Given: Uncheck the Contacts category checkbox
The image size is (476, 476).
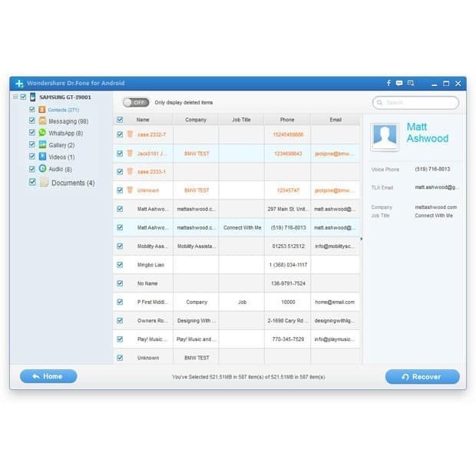Looking at the screenshot, I should (32, 109).
